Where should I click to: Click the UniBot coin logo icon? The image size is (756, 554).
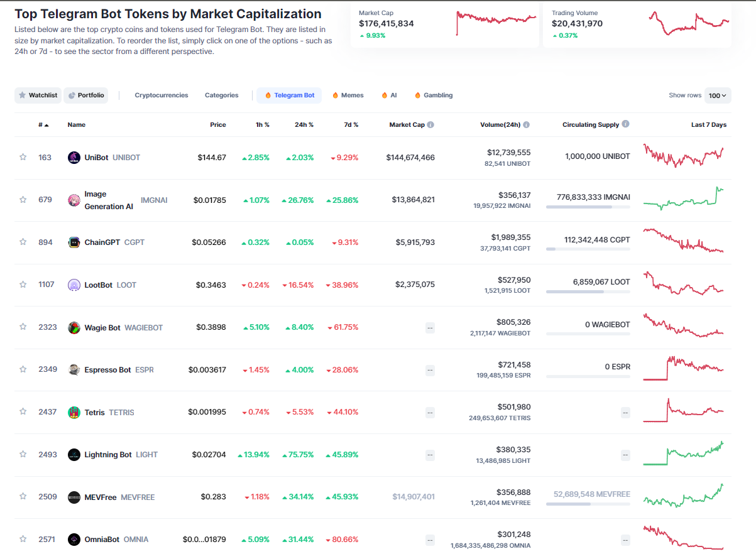(74, 158)
